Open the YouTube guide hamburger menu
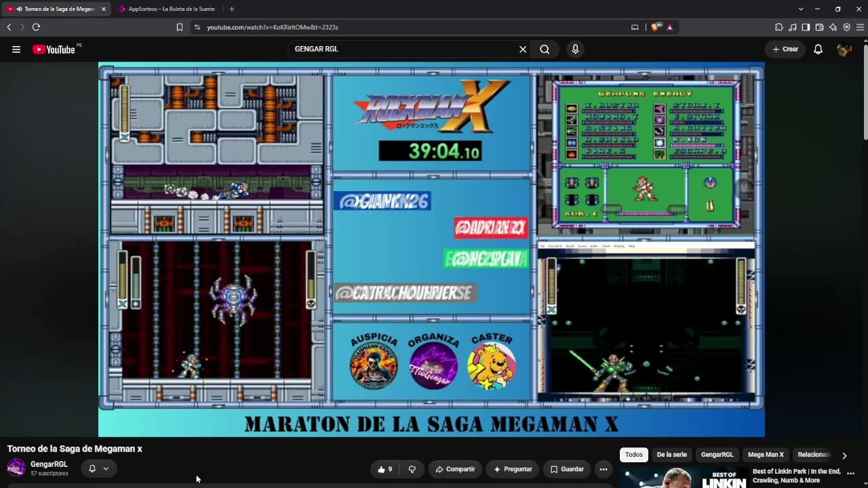 tap(16, 49)
